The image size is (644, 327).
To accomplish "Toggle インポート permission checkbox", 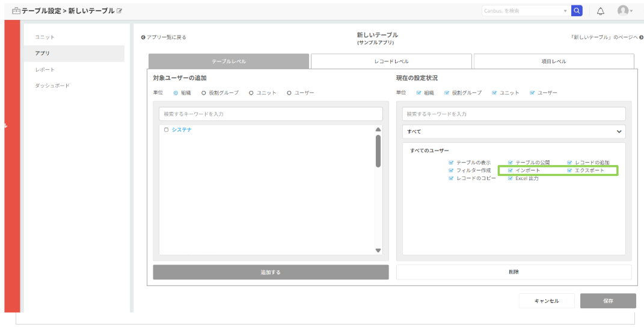I will 511,170.
